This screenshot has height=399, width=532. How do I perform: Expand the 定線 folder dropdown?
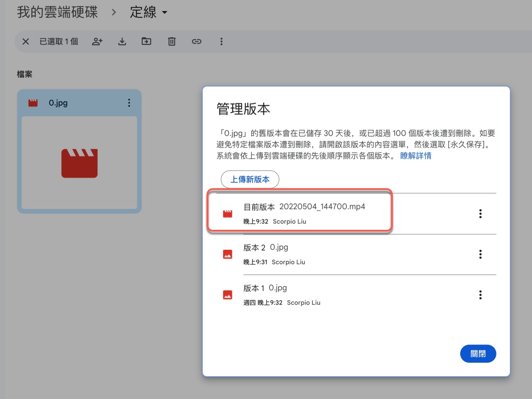click(165, 13)
